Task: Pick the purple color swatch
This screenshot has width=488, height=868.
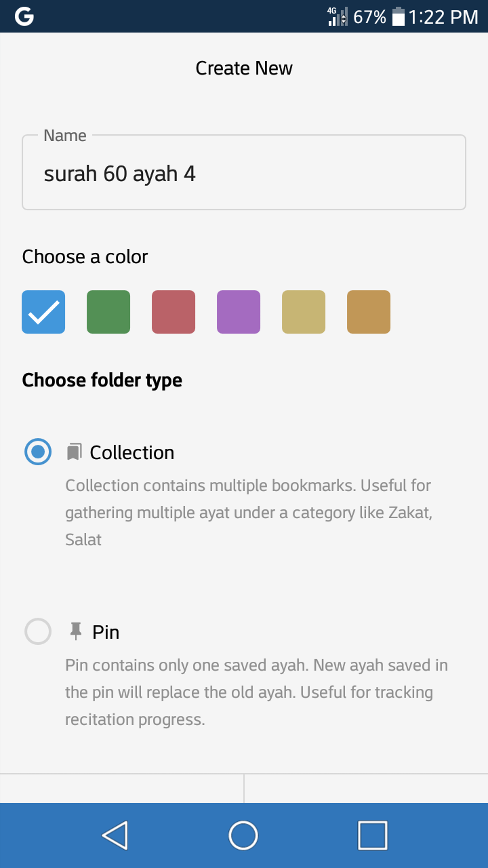Action: click(238, 311)
